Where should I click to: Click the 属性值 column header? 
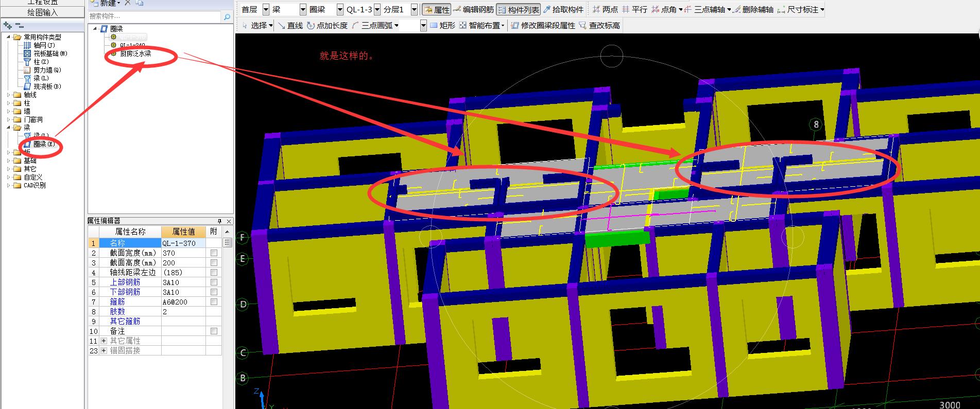[183, 232]
